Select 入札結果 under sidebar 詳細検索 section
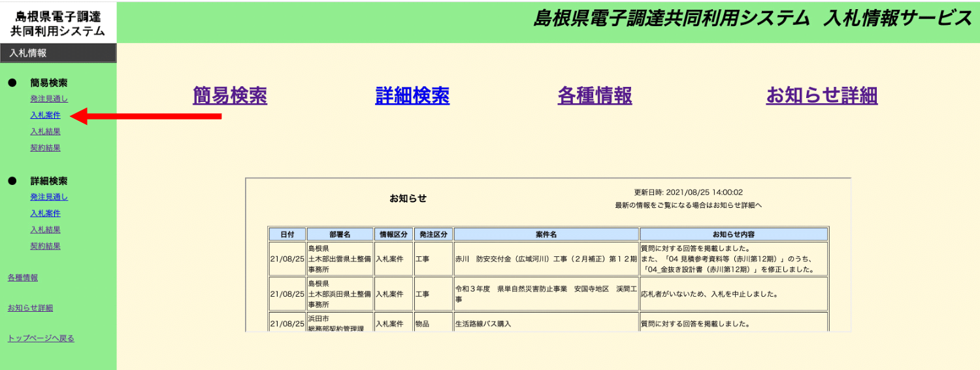This screenshot has width=980, height=370. (x=45, y=229)
